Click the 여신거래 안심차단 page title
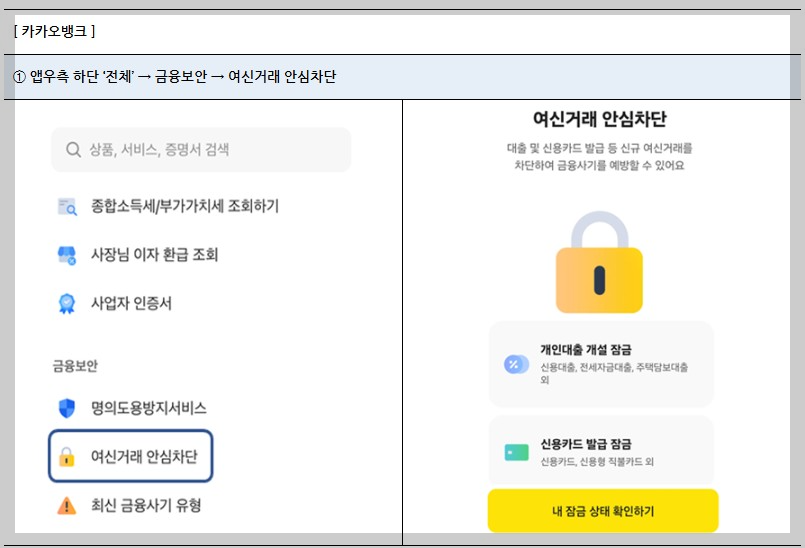 click(600, 119)
